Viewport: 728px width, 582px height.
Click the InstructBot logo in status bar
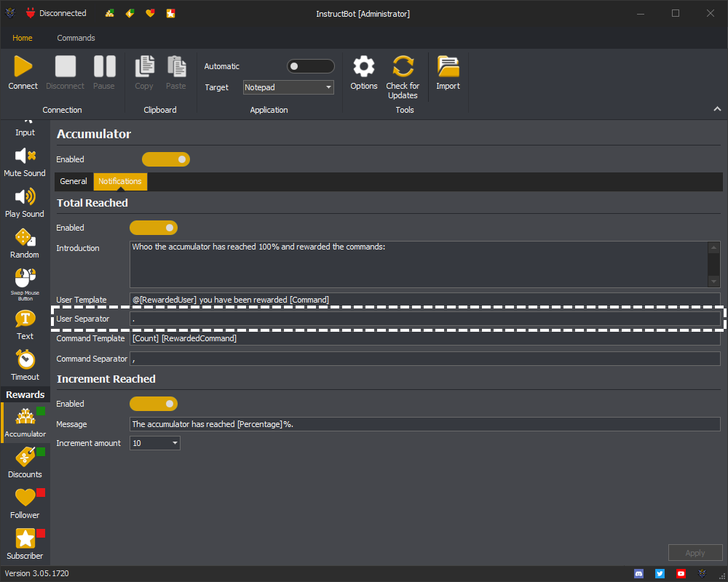pyautogui.click(x=702, y=574)
